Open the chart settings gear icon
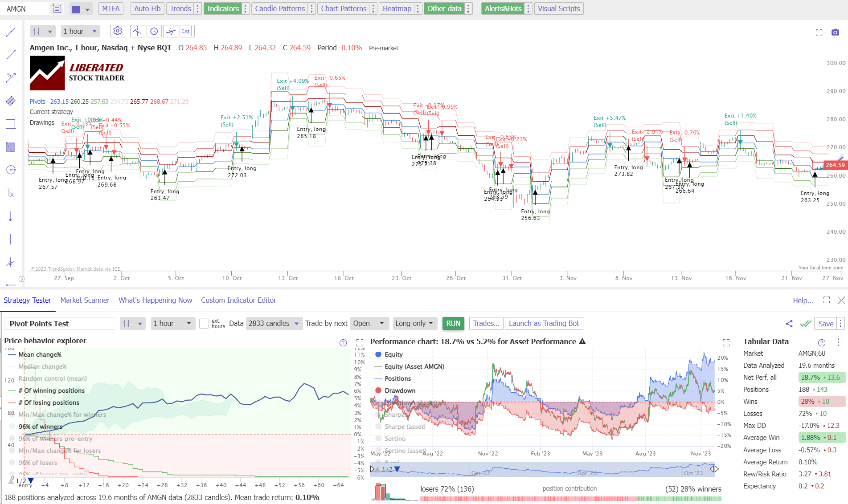The image size is (848, 504). [117, 31]
